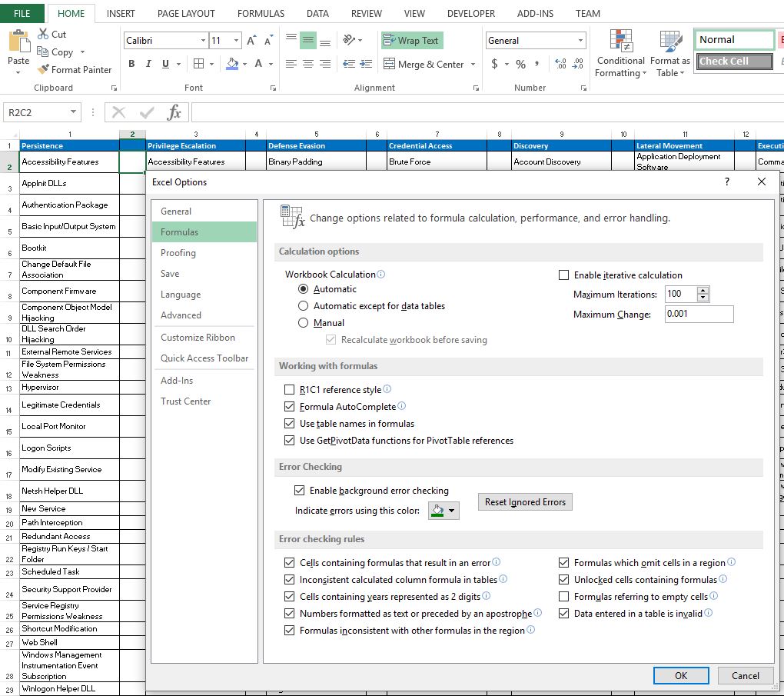Screen dimensions: 784x696
Task: Open the Name Box dropdown
Action: click(x=73, y=112)
